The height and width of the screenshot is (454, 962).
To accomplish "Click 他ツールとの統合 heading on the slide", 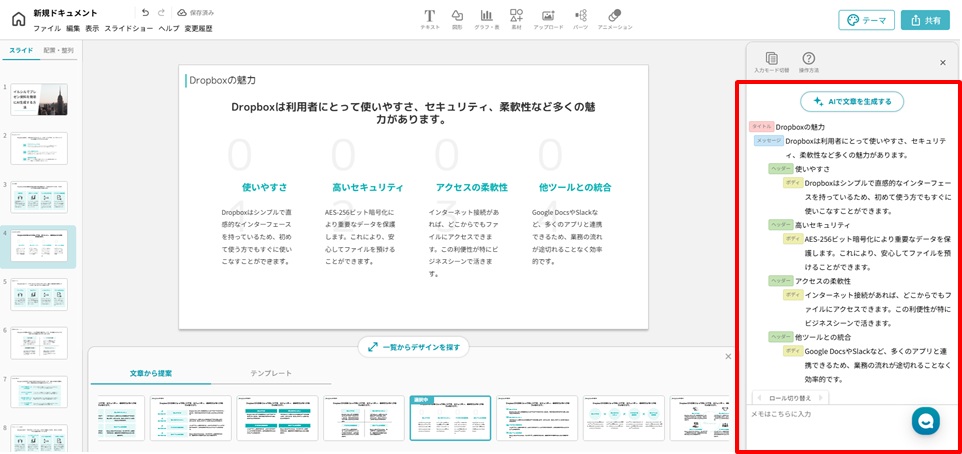I will (x=575, y=187).
